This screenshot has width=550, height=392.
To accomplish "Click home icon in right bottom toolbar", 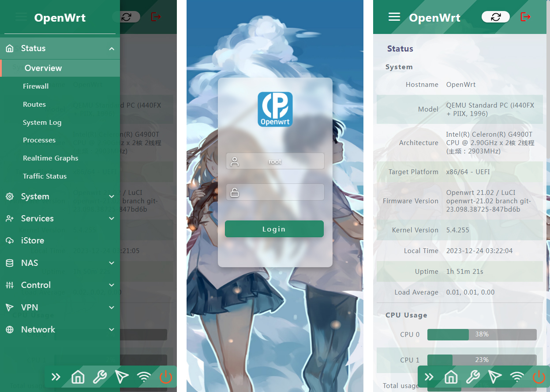I will click(451, 377).
